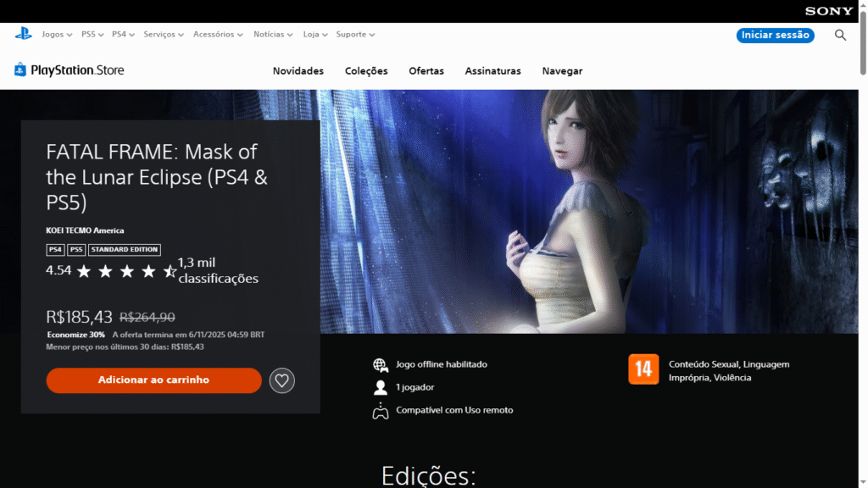Click the game hero banner image
Image resolution: width=868 pixels, height=488 pixels.
coord(593,212)
